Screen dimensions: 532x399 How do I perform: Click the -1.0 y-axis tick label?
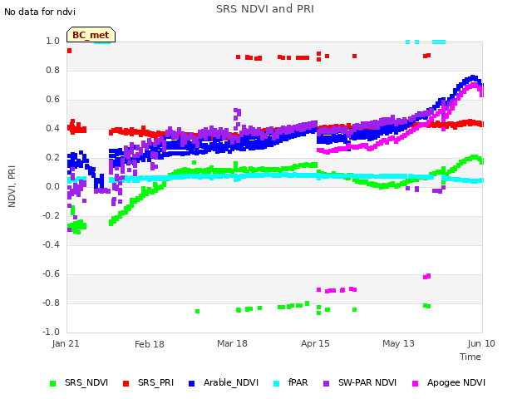tap(51, 332)
